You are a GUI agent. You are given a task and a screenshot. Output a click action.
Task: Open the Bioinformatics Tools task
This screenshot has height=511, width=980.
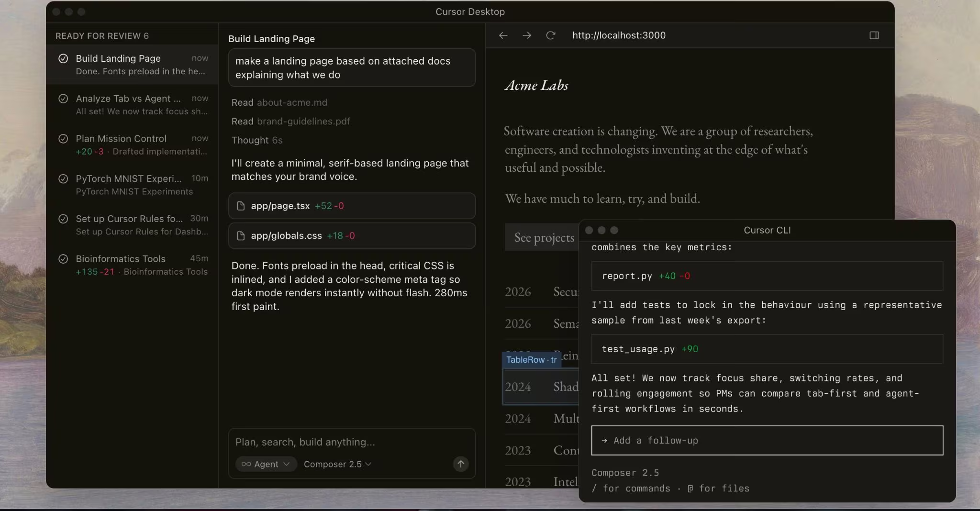pos(133,265)
